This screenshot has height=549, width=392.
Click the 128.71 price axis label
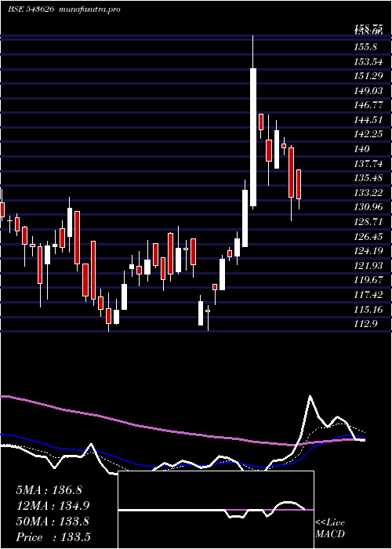(x=368, y=222)
